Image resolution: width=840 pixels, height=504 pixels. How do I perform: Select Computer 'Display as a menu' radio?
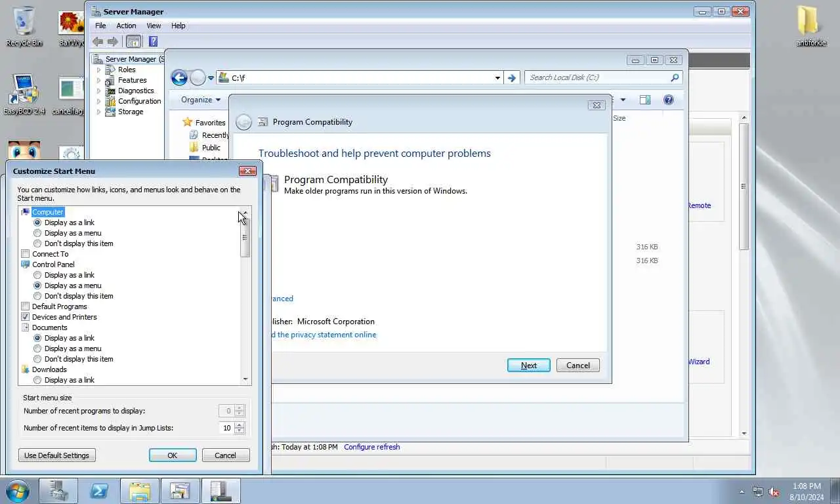[x=37, y=233]
